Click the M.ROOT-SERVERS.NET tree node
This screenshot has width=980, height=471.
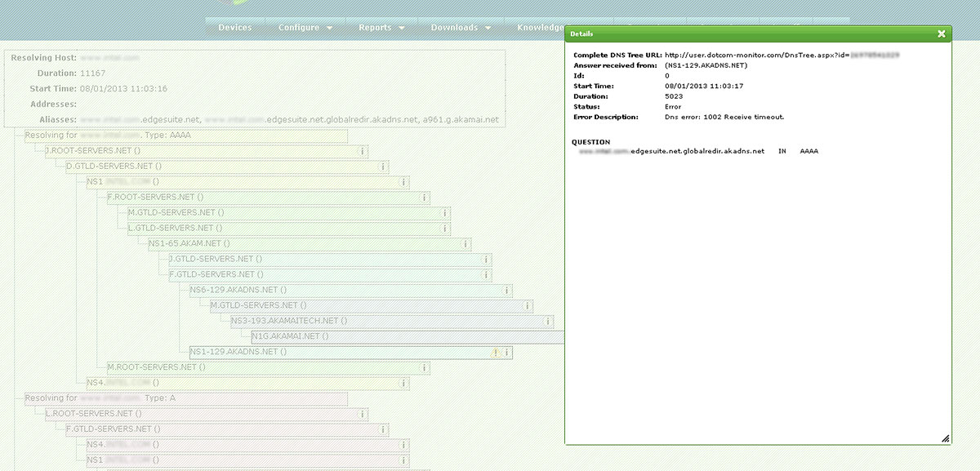click(268, 367)
